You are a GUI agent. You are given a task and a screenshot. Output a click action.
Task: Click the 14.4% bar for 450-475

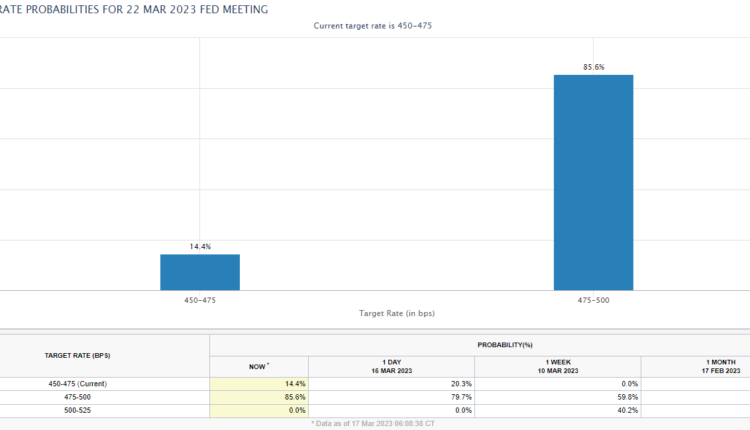pos(200,272)
